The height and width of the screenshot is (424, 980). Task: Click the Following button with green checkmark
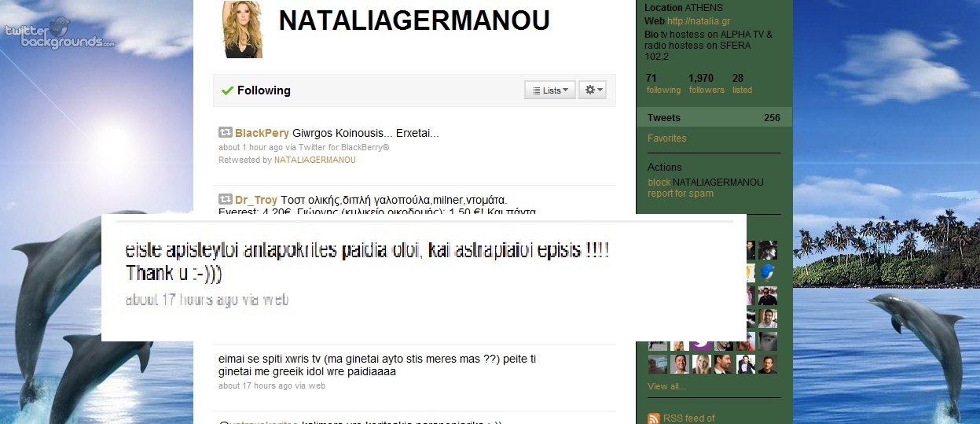click(256, 90)
